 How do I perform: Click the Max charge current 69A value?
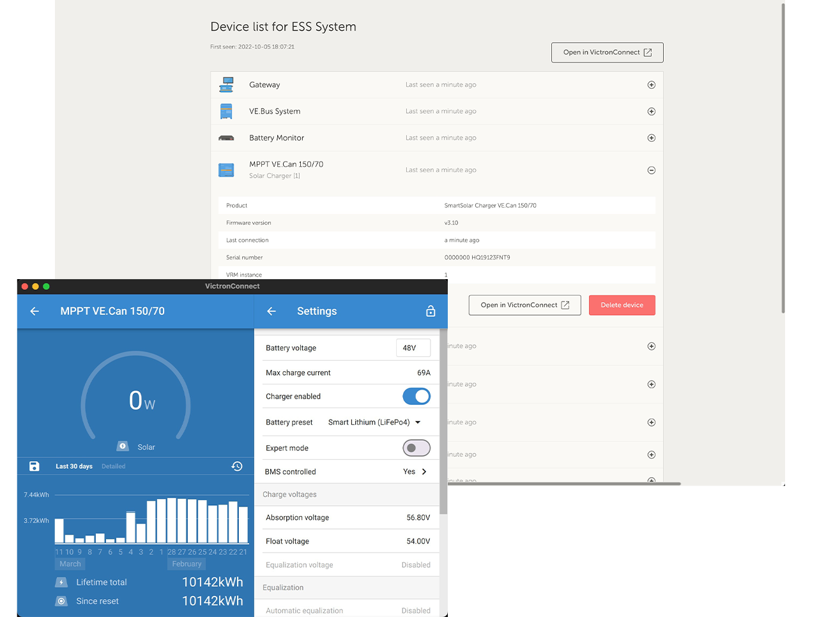pos(424,373)
